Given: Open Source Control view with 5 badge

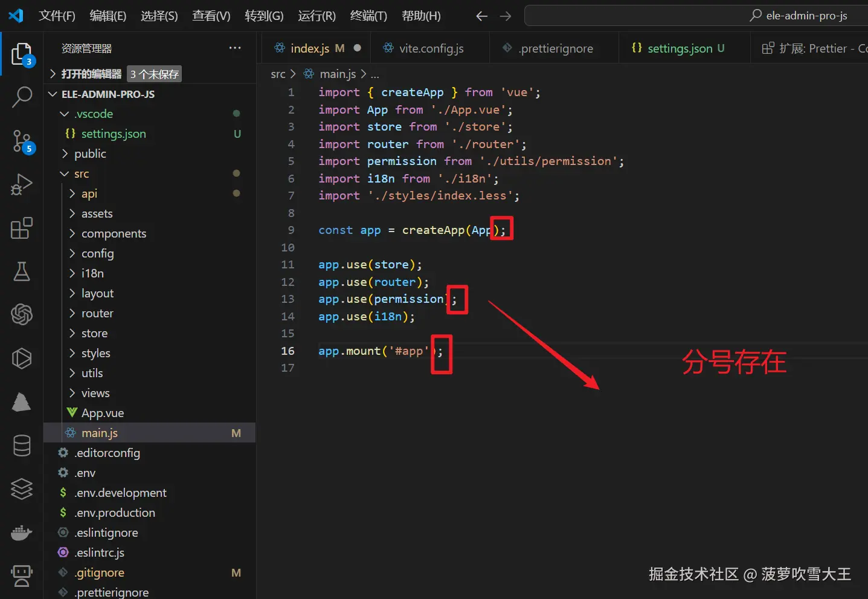Looking at the screenshot, I should 22,141.
